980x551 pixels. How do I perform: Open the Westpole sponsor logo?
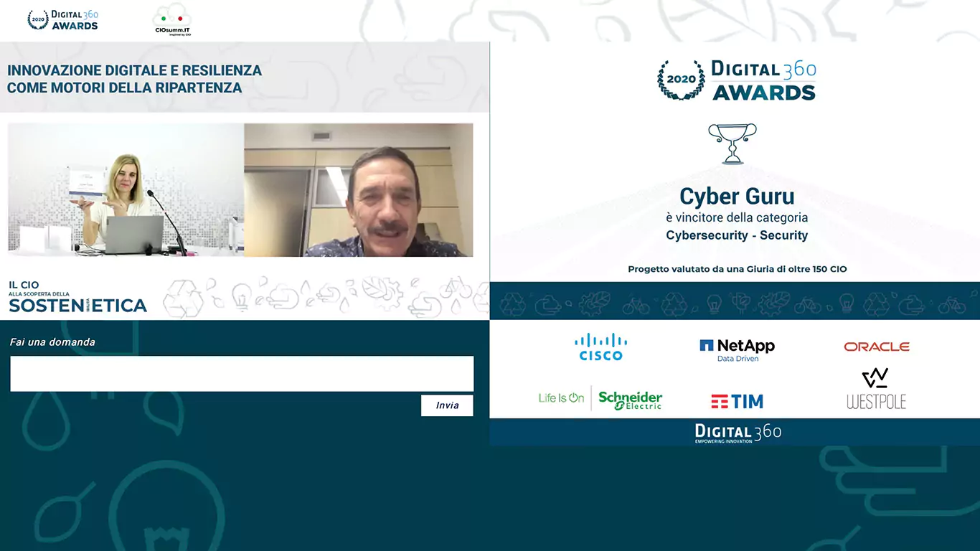pos(876,389)
